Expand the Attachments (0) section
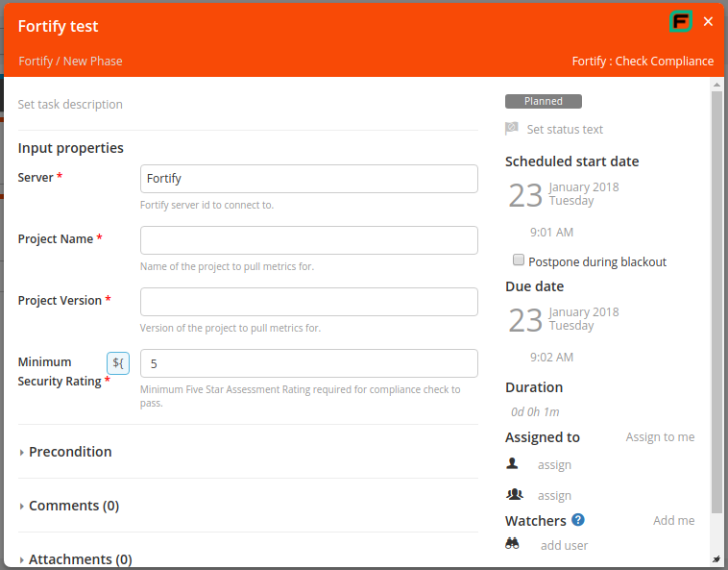The height and width of the screenshot is (570, 728). pos(76,559)
